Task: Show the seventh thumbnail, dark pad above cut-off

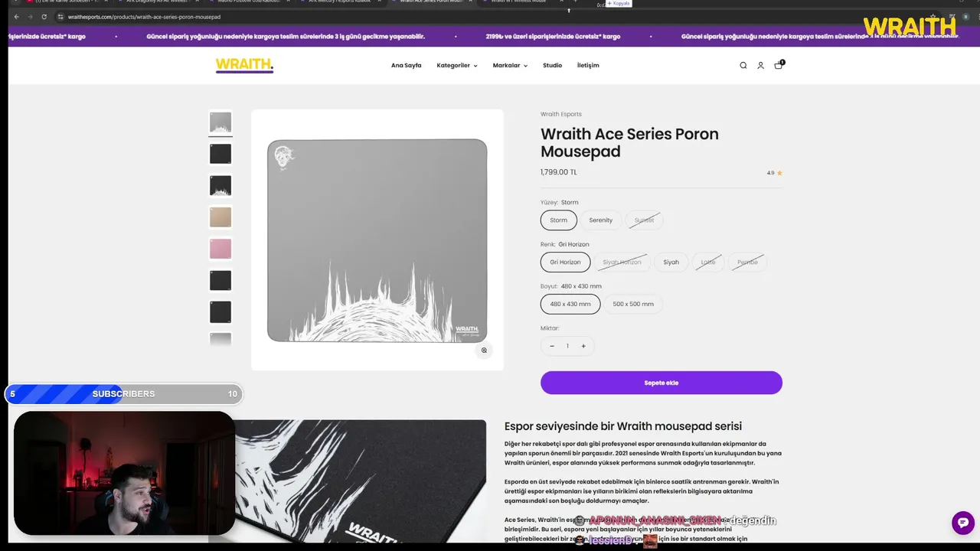Action: [x=220, y=312]
